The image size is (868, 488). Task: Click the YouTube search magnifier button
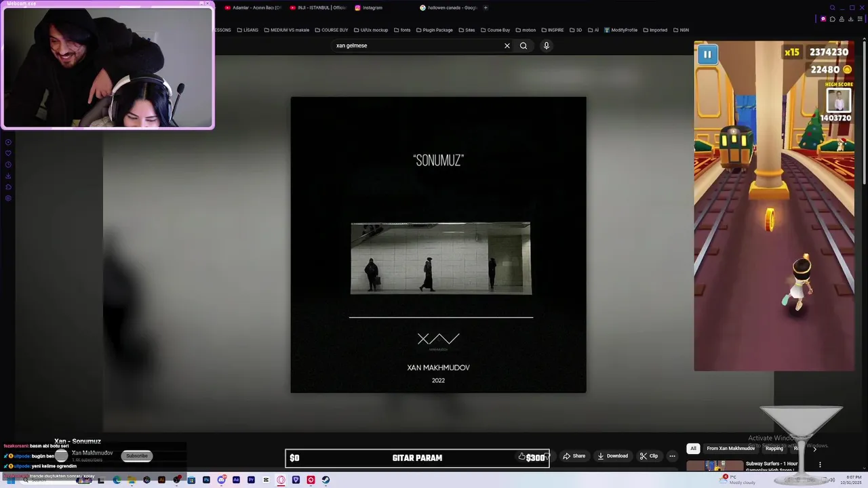coord(523,45)
